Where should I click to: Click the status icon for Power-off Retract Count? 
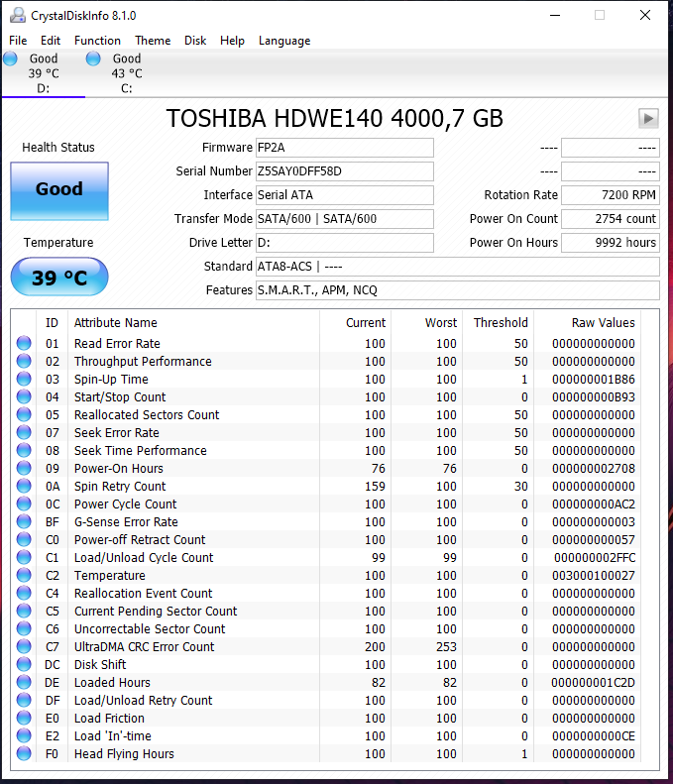24,539
